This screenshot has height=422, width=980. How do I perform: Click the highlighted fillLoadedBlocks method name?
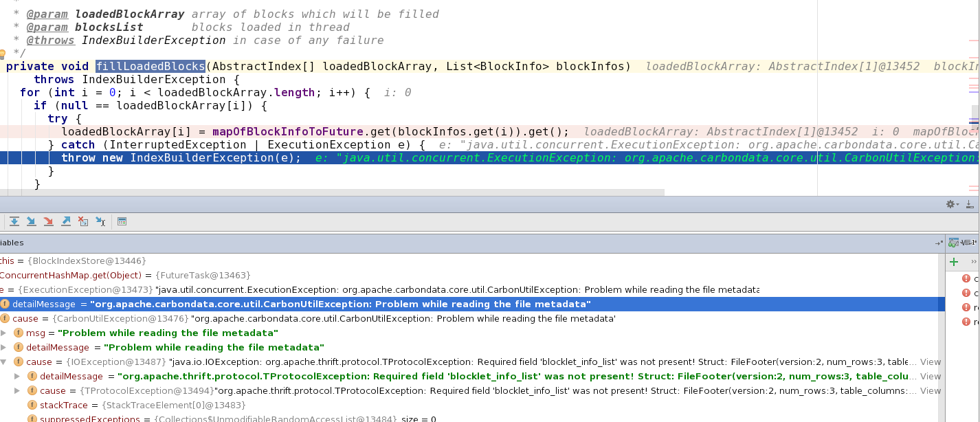pyautogui.click(x=151, y=67)
